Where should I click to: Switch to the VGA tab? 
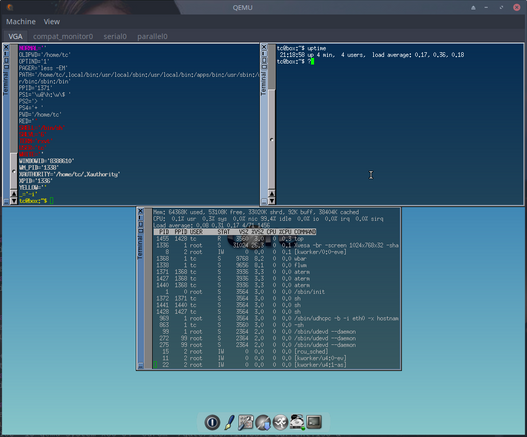pyautogui.click(x=15, y=36)
